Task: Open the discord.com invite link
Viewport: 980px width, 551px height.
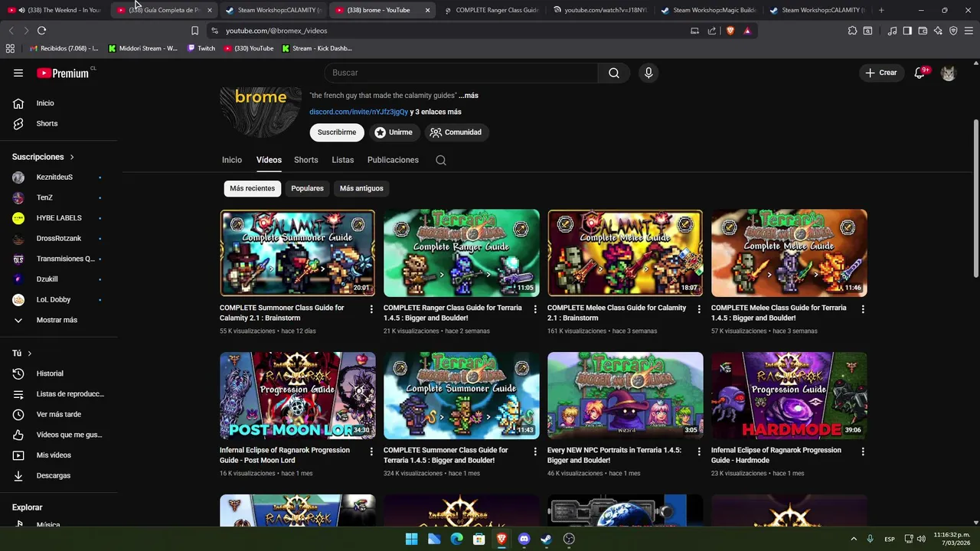Action: (x=358, y=112)
